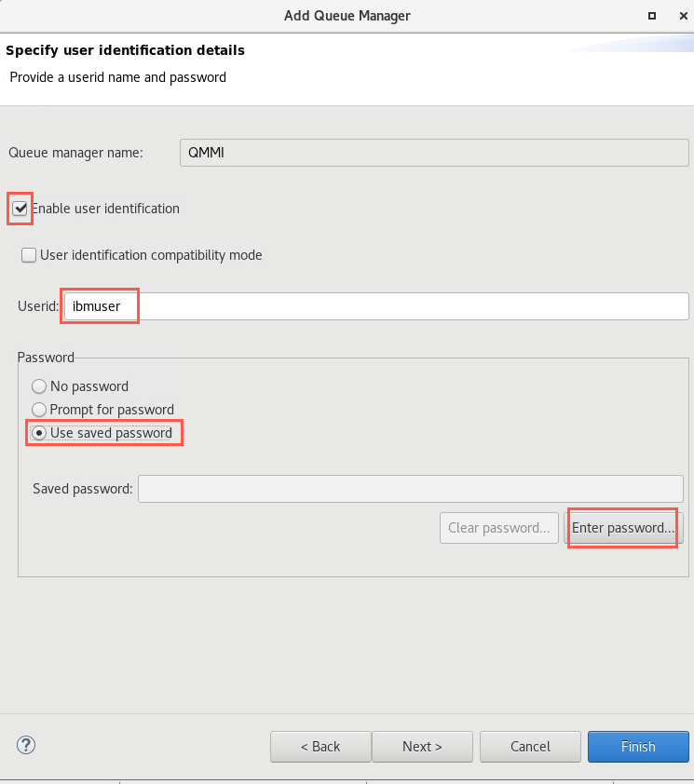Maximize the Add Queue Manager dialog
The image size is (694, 784).
(x=651, y=16)
